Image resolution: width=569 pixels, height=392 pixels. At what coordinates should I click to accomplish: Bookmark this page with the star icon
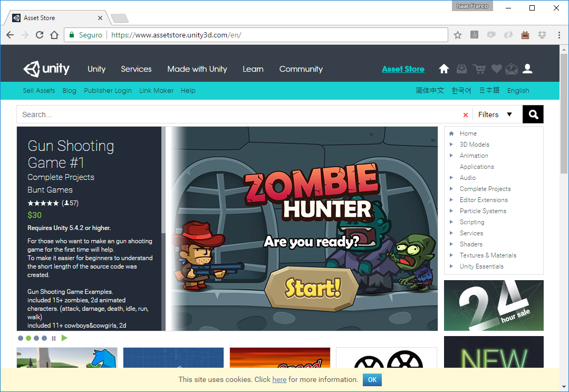tap(458, 35)
